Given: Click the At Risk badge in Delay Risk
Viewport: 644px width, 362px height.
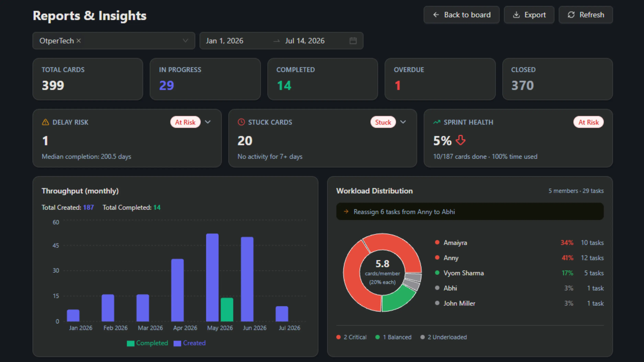Looking at the screenshot, I should pos(185,122).
